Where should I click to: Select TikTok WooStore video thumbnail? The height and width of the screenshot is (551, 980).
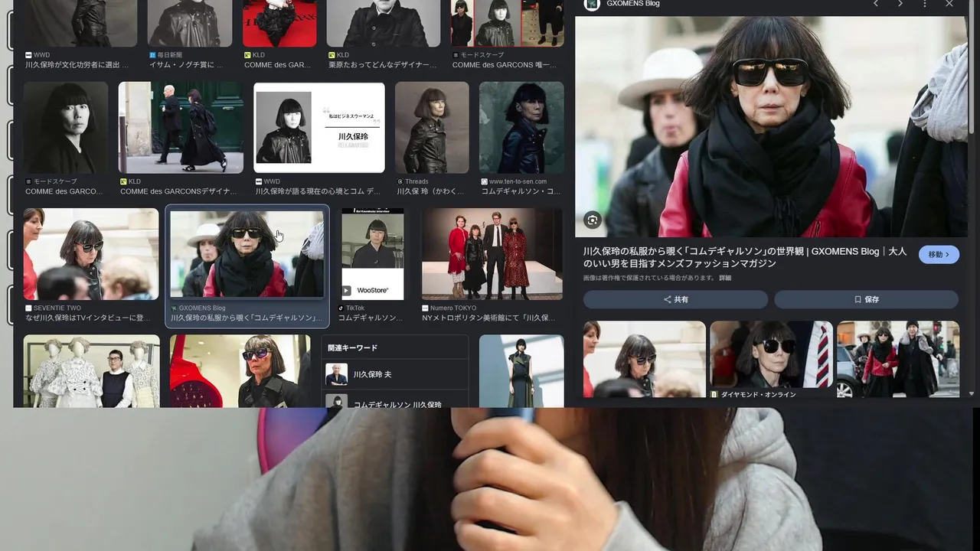tap(372, 254)
